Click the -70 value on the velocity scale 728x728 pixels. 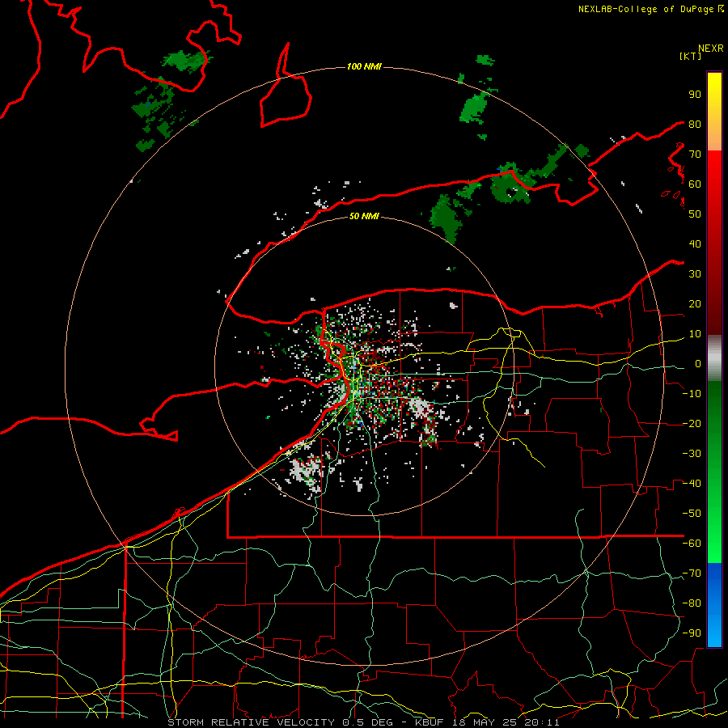click(692, 574)
